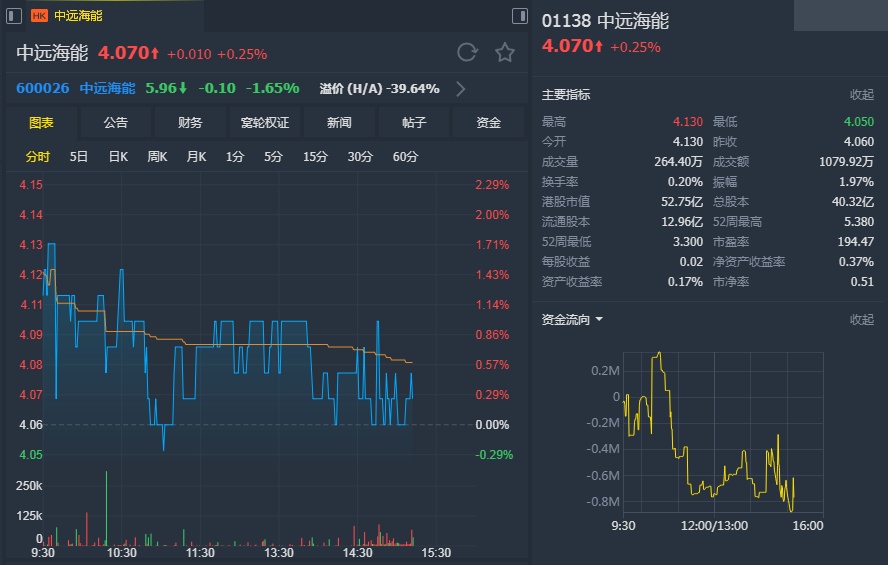Viewport: 888px width, 565px height.
Task: Click the 最高 value 4.130
Action: 688,122
